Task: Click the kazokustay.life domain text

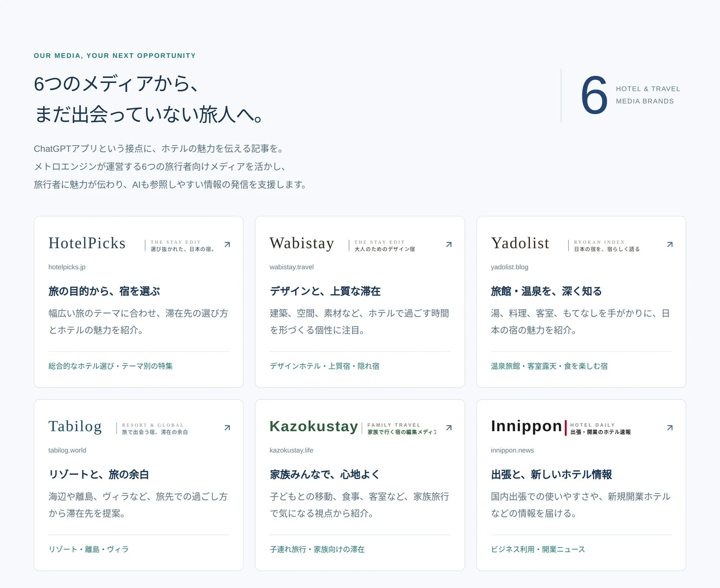Action: pyautogui.click(x=292, y=450)
